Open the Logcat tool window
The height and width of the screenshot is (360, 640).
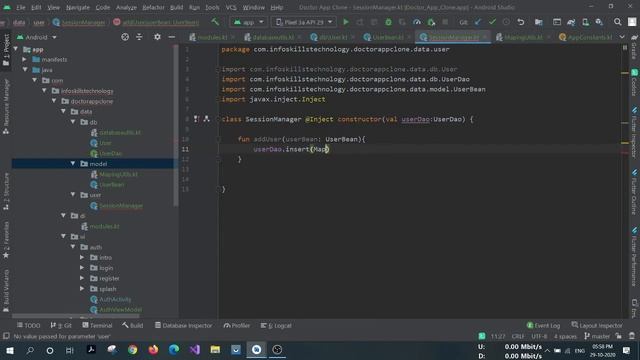pos(276,325)
